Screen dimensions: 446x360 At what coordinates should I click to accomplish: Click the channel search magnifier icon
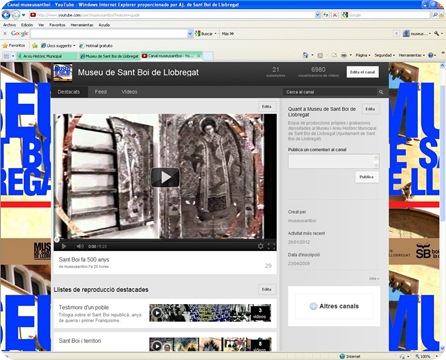[x=381, y=92]
